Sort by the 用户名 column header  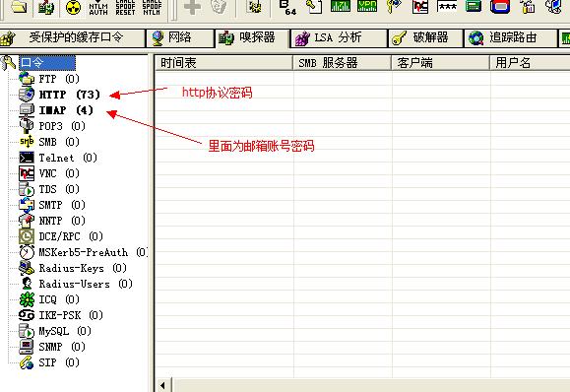[530, 63]
